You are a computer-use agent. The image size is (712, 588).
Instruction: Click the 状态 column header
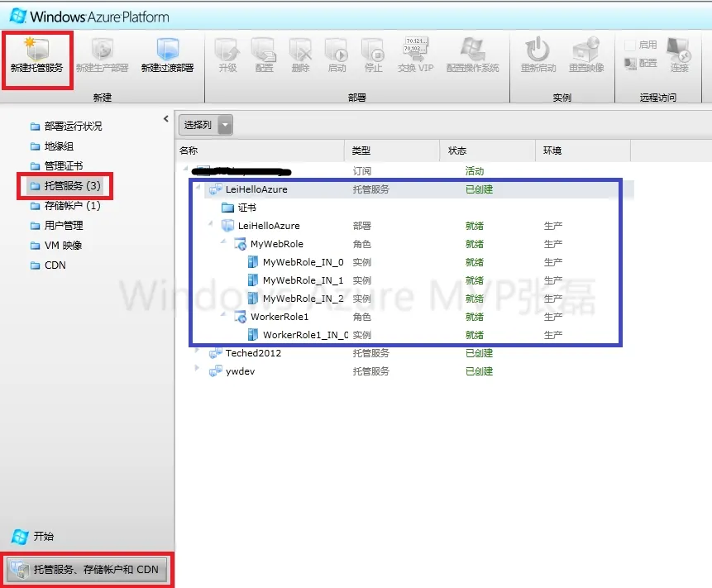488,151
